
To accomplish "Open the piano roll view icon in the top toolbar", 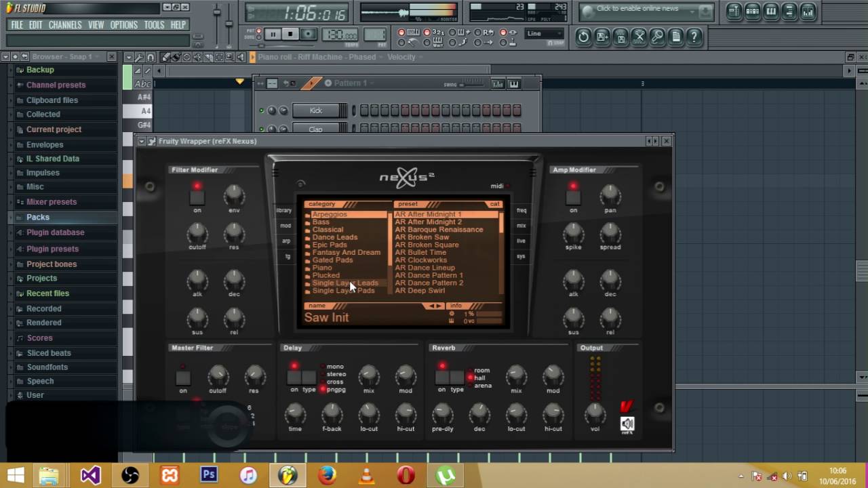I will (771, 11).
